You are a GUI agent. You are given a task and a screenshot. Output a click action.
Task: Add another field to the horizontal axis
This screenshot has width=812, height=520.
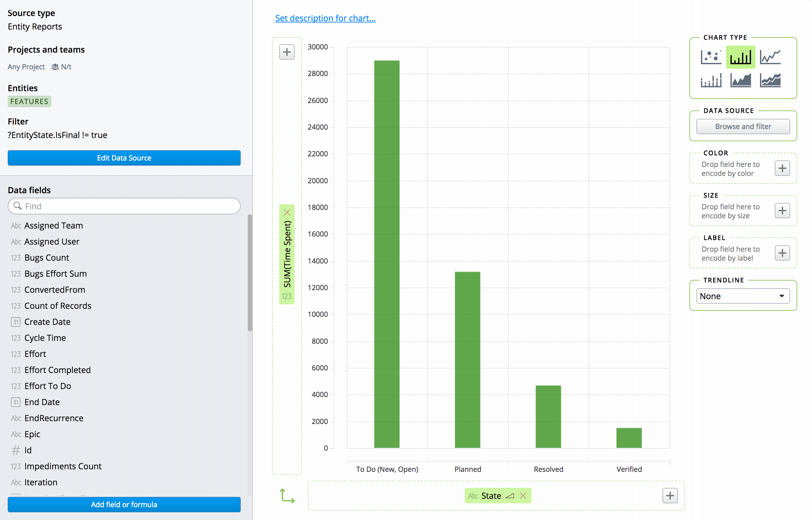coord(670,495)
